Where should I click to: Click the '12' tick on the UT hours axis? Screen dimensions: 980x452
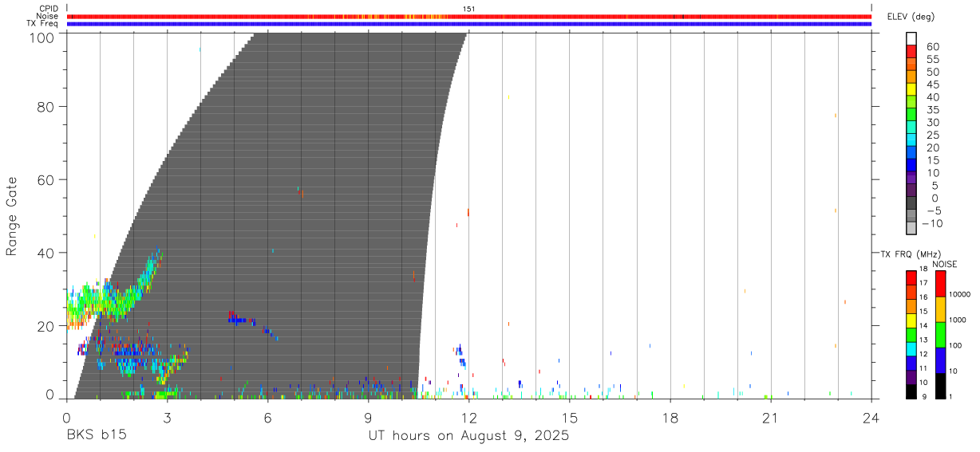pyautogui.click(x=469, y=417)
